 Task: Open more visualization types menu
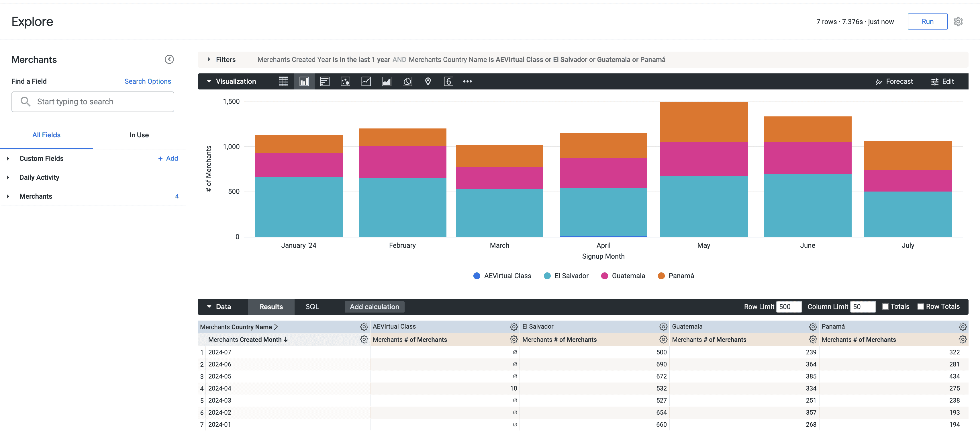[467, 81]
